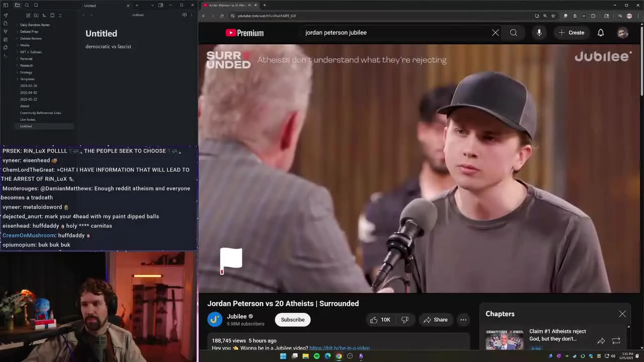
Task: Create a new folder in Obsidian
Action: pos(36,15)
